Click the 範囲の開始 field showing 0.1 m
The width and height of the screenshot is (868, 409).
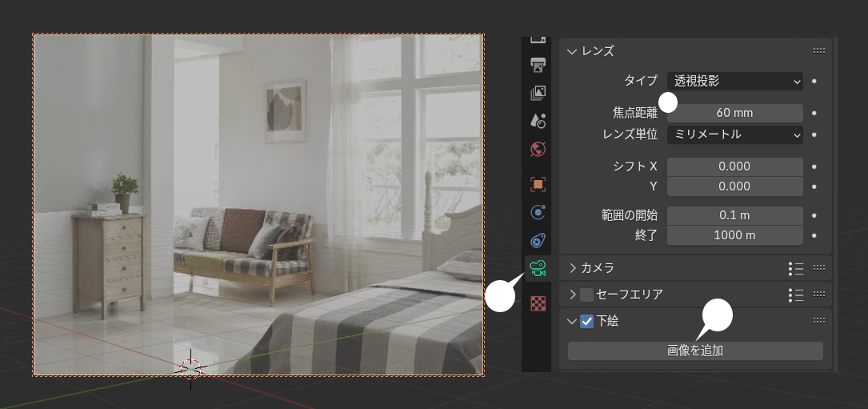click(x=735, y=215)
